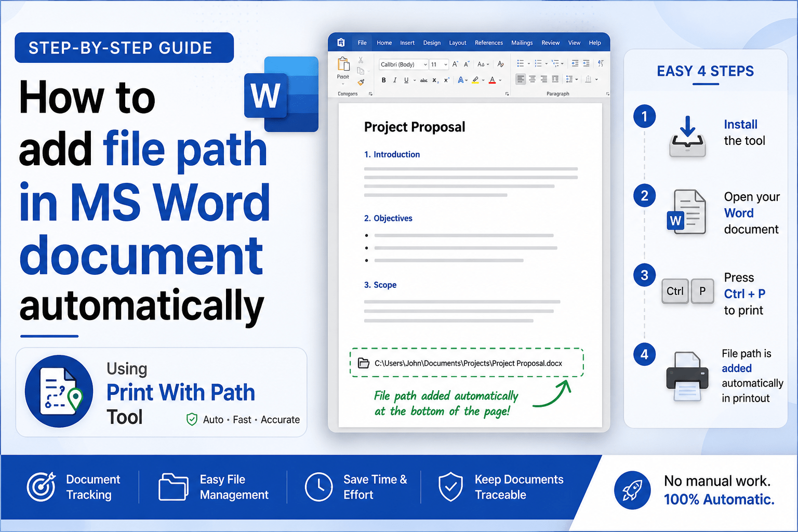798x532 pixels.
Task: Click the yellow text highlight color button
Action: 475,80
